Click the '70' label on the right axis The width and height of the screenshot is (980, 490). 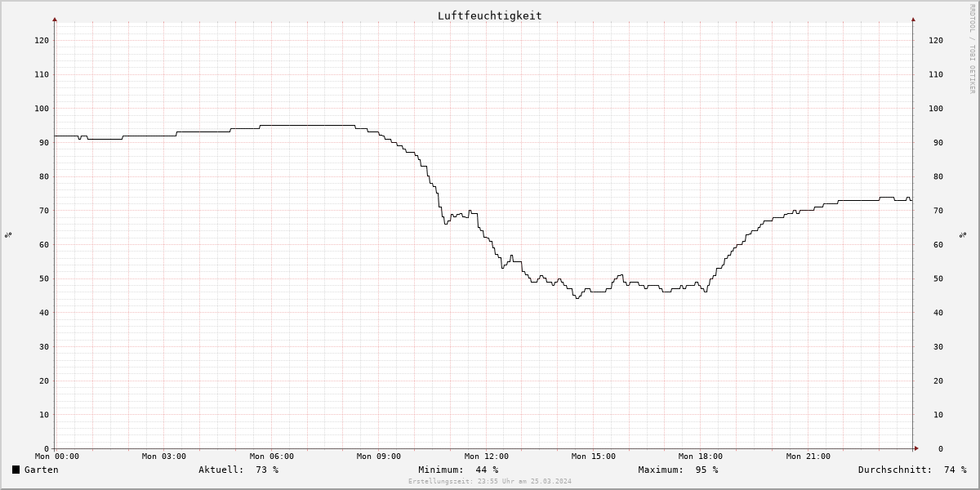pos(939,211)
